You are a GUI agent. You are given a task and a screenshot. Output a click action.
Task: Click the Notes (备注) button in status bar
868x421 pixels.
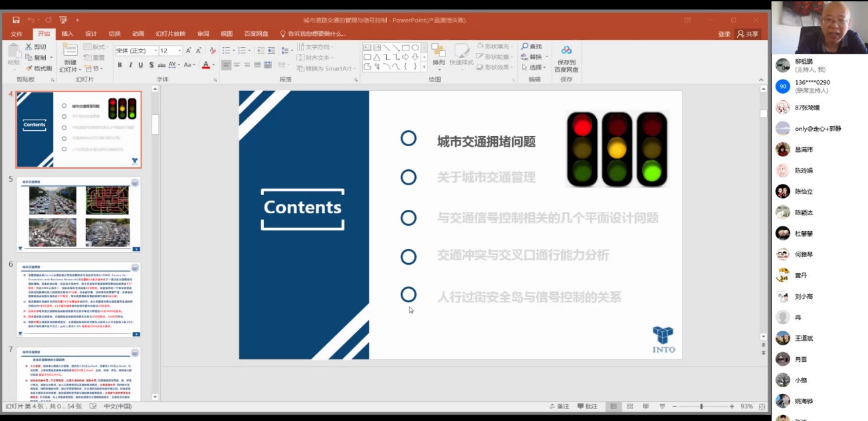tap(559, 406)
